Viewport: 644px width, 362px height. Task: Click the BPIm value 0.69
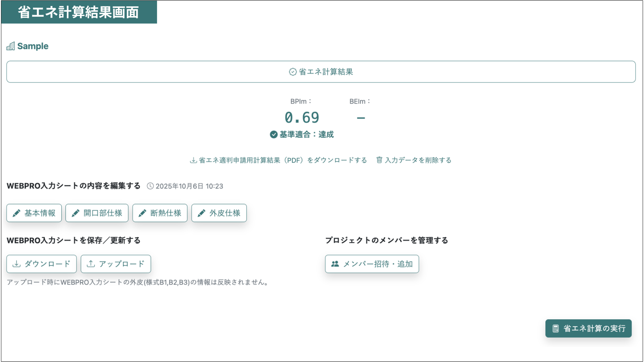302,117
